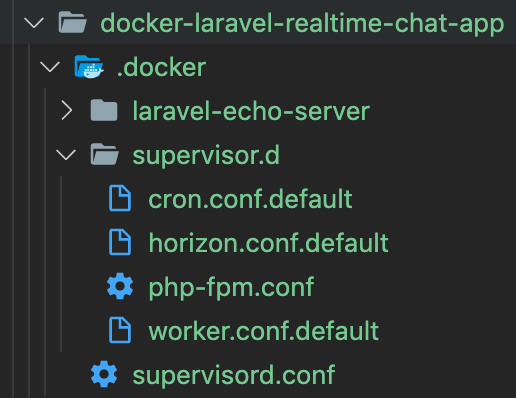Open the worker.conf.default file

[263, 331]
